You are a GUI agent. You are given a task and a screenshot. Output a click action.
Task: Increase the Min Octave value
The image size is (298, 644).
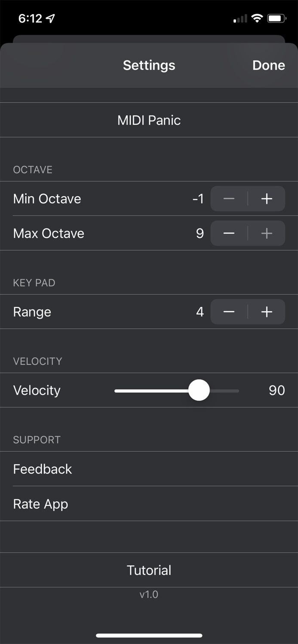(266, 198)
